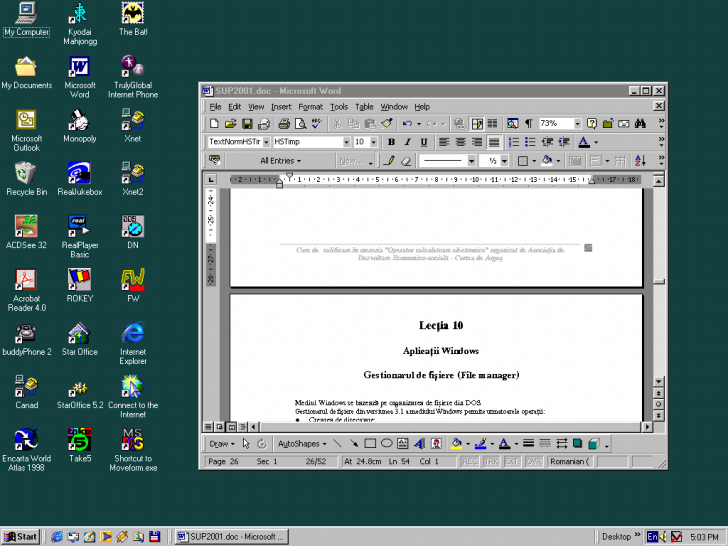Open the 3-D effects tool
This screenshot has height=546, width=728.
tap(594, 444)
